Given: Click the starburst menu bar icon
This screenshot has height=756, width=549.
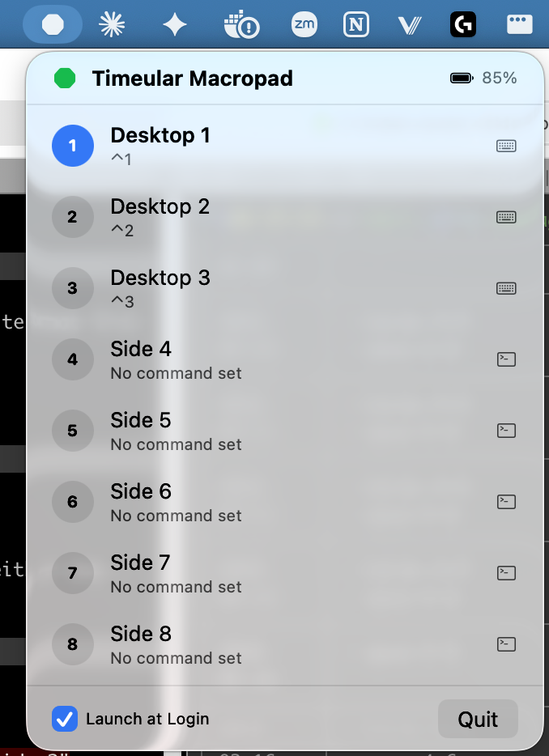Looking at the screenshot, I should click(x=112, y=24).
